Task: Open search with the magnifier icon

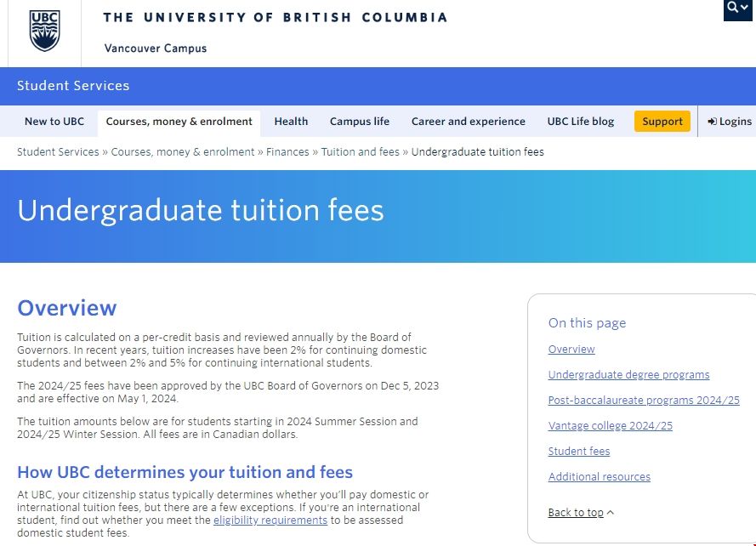Action: coord(731,6)
